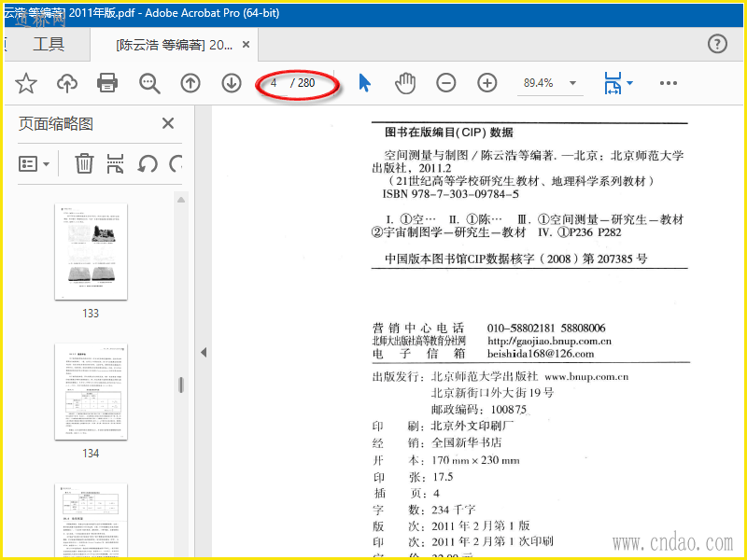Click the 北京外文印刷厂 text
Image resolution: width=747 pixels, height=560 pixels.
click(472, 426)
